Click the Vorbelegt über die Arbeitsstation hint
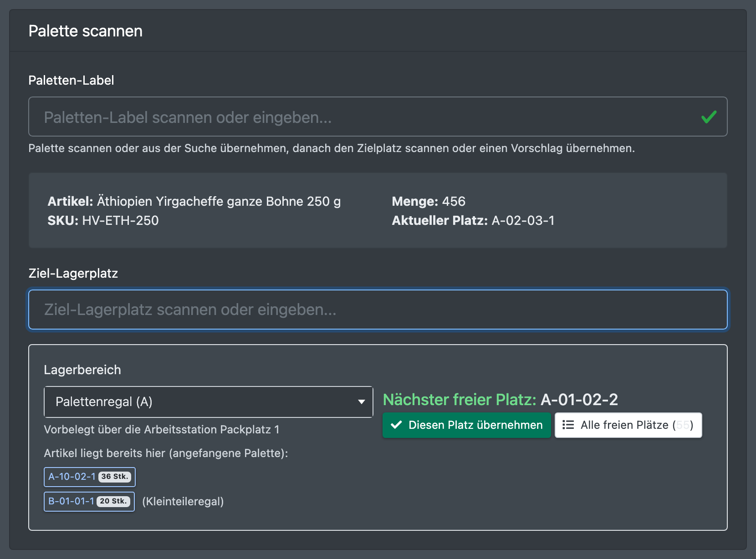 point(162,430)
